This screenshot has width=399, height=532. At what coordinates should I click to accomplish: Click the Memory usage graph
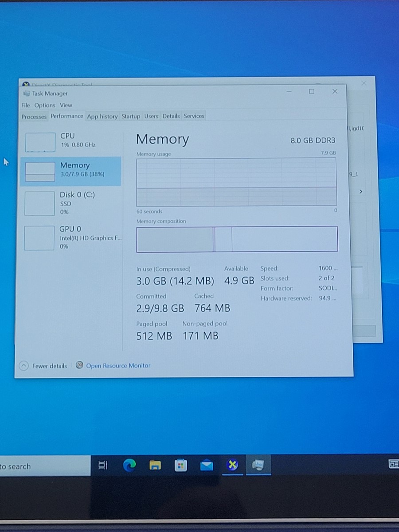point(236,181)
